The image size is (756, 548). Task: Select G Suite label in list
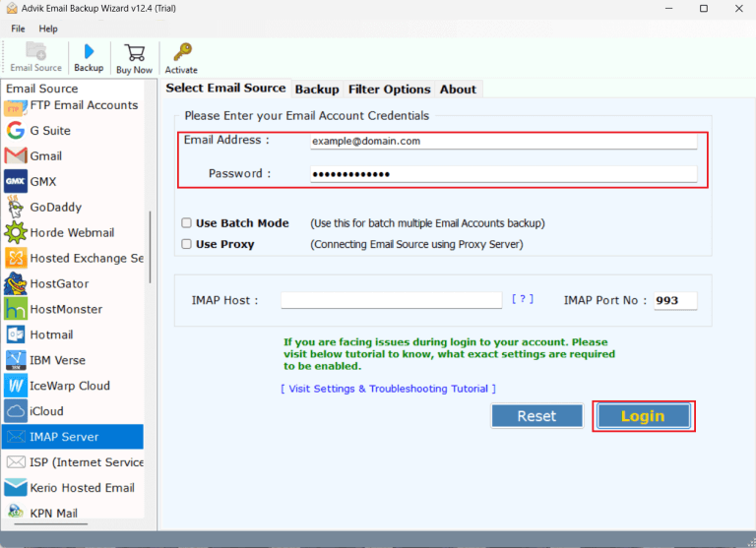(x=50, y=130)
